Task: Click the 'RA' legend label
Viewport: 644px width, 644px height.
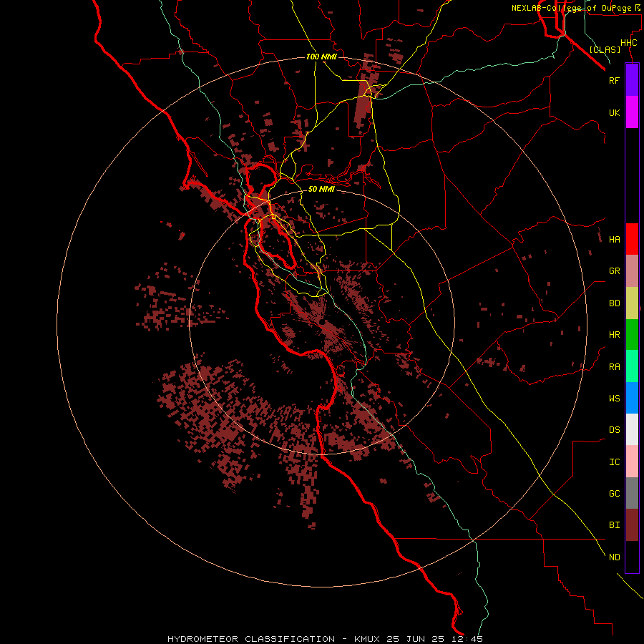Action: tap(614, 367)
